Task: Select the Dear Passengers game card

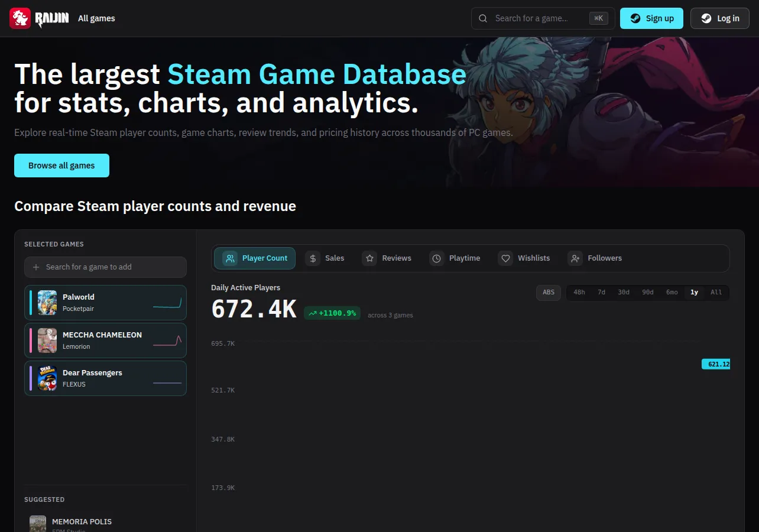Action: (105, 378)
